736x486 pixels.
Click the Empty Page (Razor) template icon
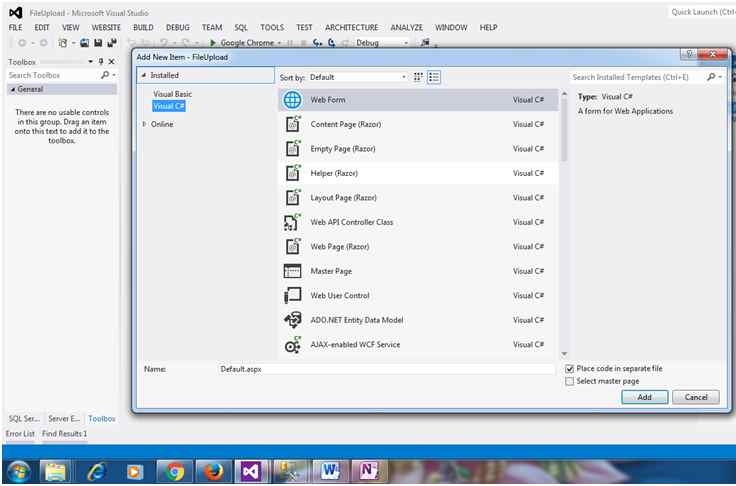click(292, 149)
